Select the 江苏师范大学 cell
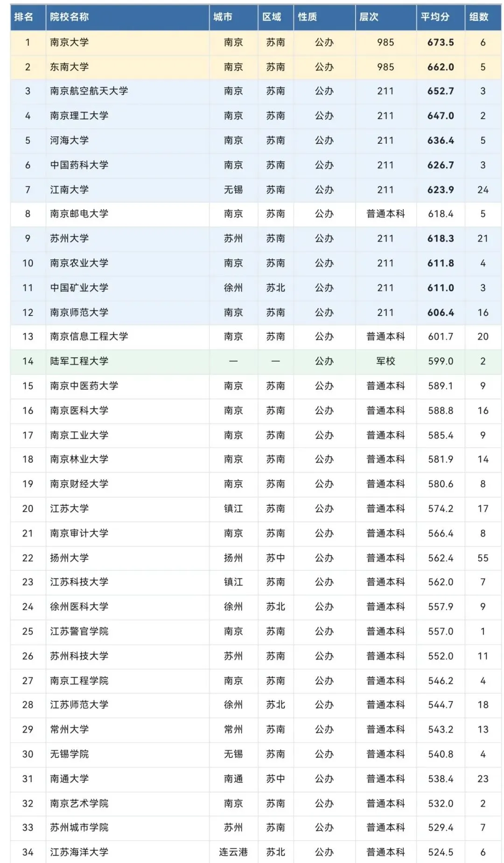Image resolution: width=504 pixels, height=863 pixels. (127, 705)
